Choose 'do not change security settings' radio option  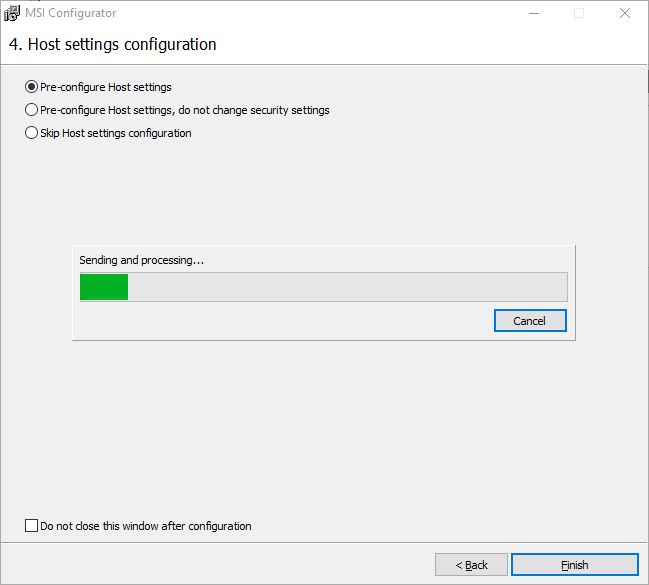pyautogui.click(x=31, y=110)
